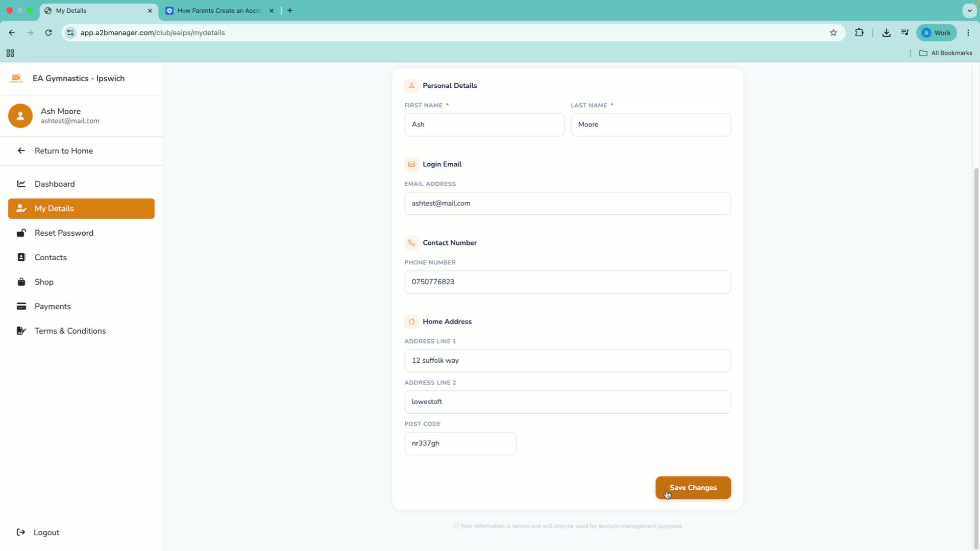
Task: Click the Payments card icon
Action: 21,306
